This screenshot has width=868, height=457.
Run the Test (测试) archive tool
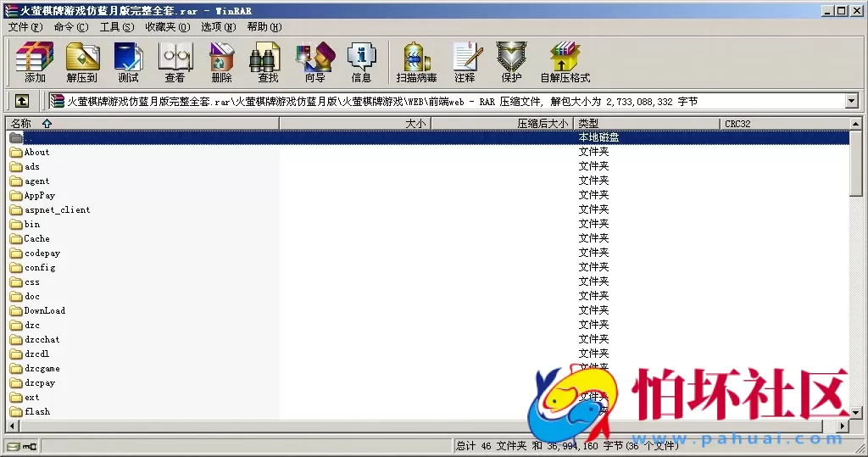[x=128, y=63]
